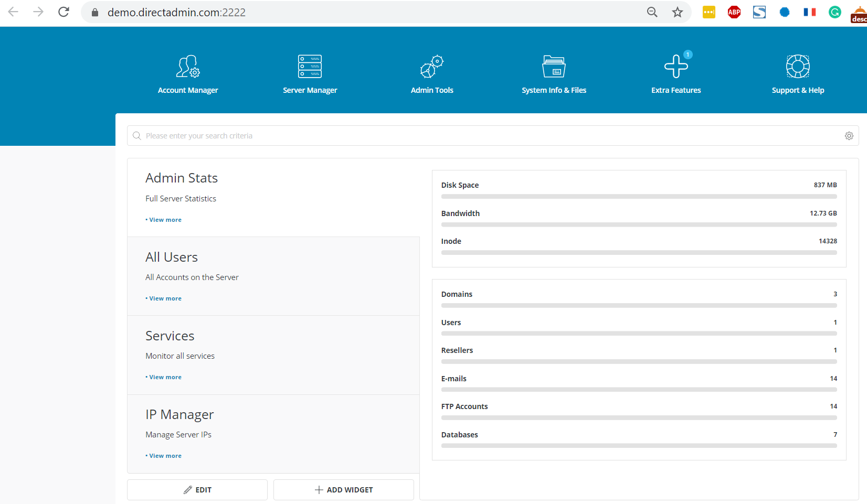Click the Extra Features notification badge
Screen dimensions: 867x504
click(688, 55)
